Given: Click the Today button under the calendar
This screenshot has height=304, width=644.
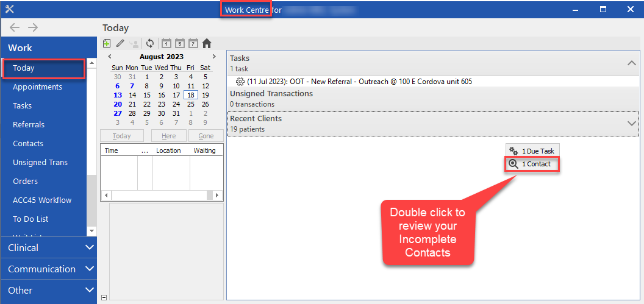Looking at the screenshot, I should (x=122, y=136).
